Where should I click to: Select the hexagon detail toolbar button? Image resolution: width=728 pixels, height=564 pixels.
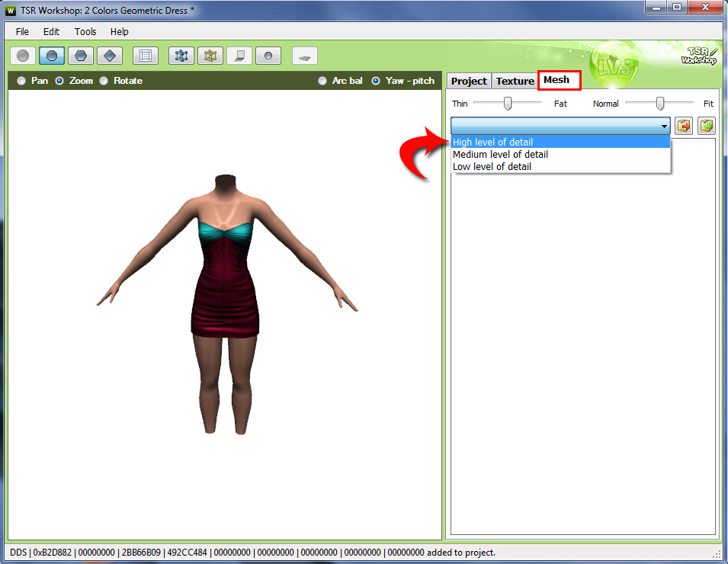point(81,56)
